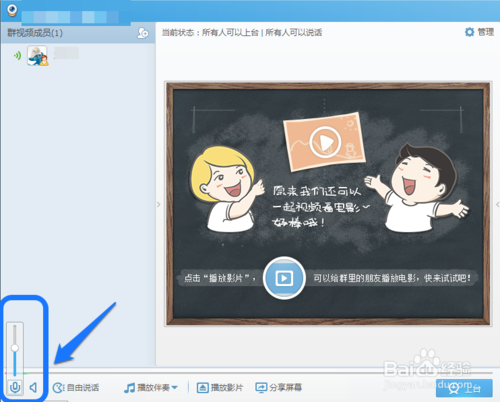The width and height of the screenshot is (501, 405).
Task: Click the 播放影片 play movie button
Action: coord(220,388)
